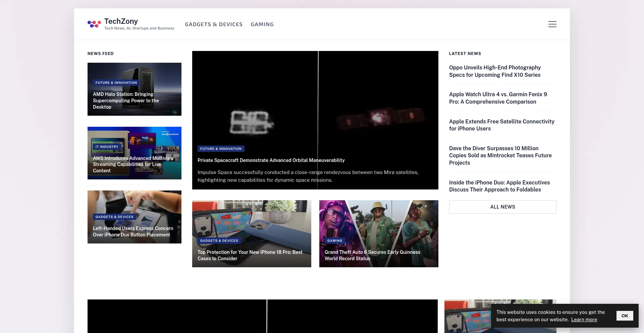Open the Gaming nav menu
The width and height of the screenshot is (644, 333).
(x=262, y=24)
